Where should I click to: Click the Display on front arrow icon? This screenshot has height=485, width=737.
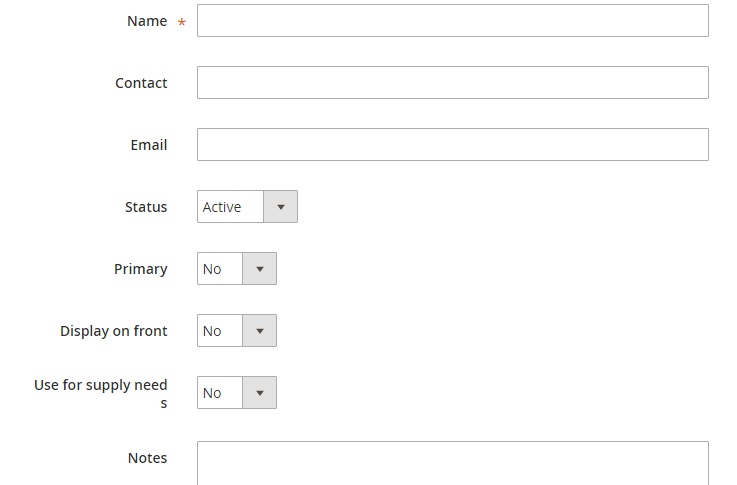259,331
